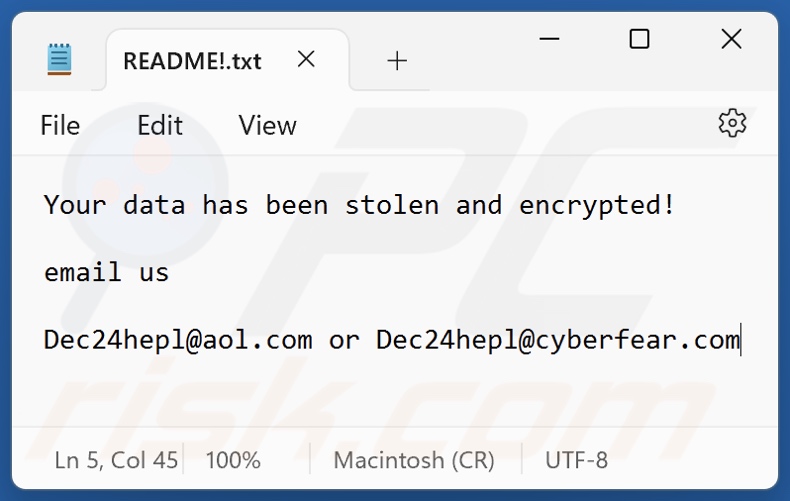The height and width of the screenshot is (501, 790).
Task: Select the README!.txt tab
Action: pos(192,61)
